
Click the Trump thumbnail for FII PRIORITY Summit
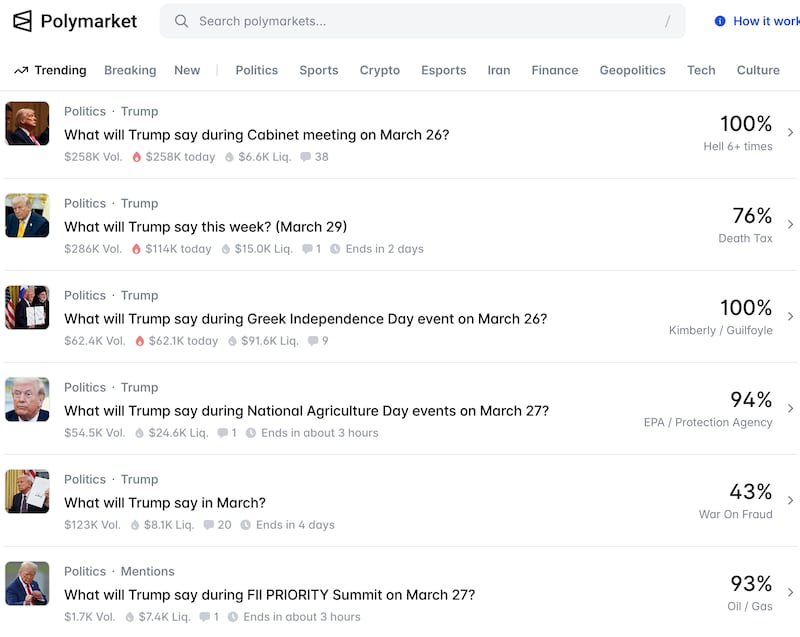pyautogui.click(x=27, y=583)
